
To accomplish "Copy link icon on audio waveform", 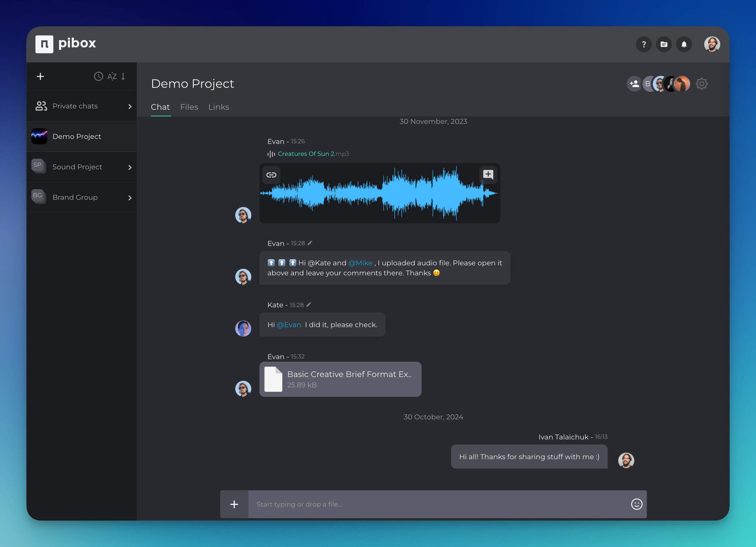I will (271, 175).
